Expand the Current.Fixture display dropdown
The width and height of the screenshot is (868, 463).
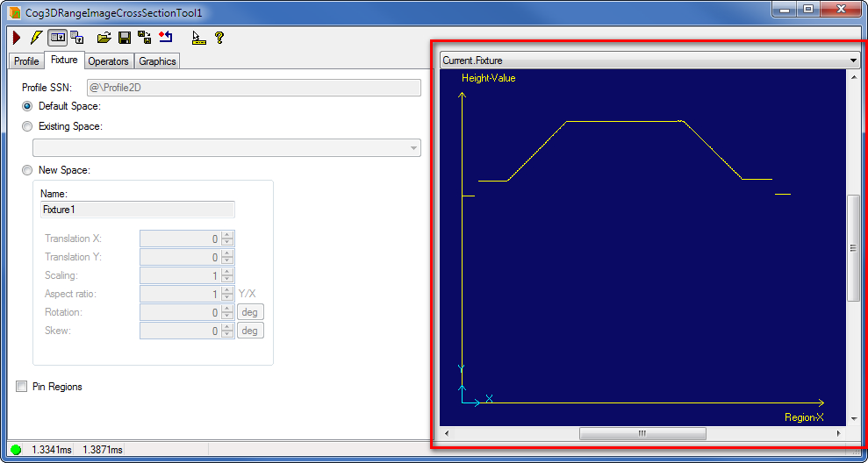click(853, 61)
